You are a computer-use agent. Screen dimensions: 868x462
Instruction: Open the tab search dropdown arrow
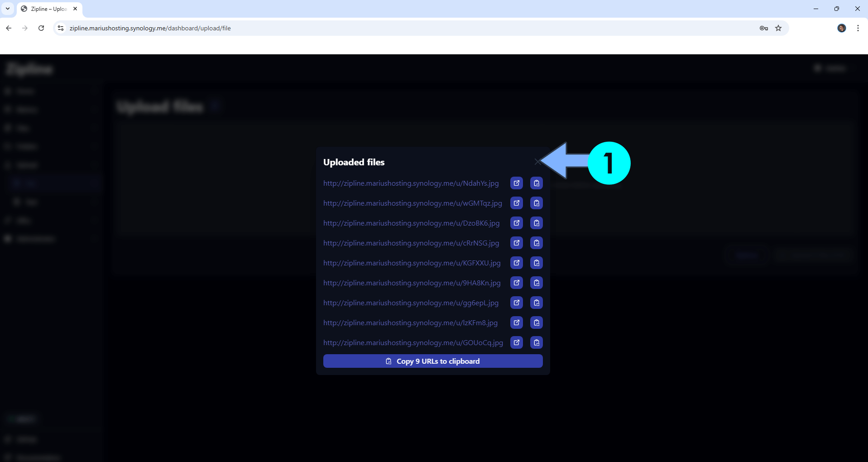(8, 9)
